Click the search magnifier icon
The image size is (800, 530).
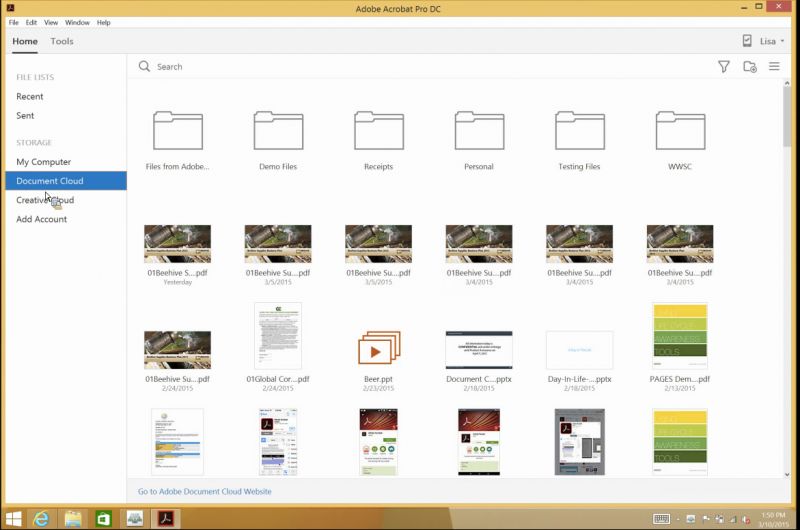pos(144,66)
